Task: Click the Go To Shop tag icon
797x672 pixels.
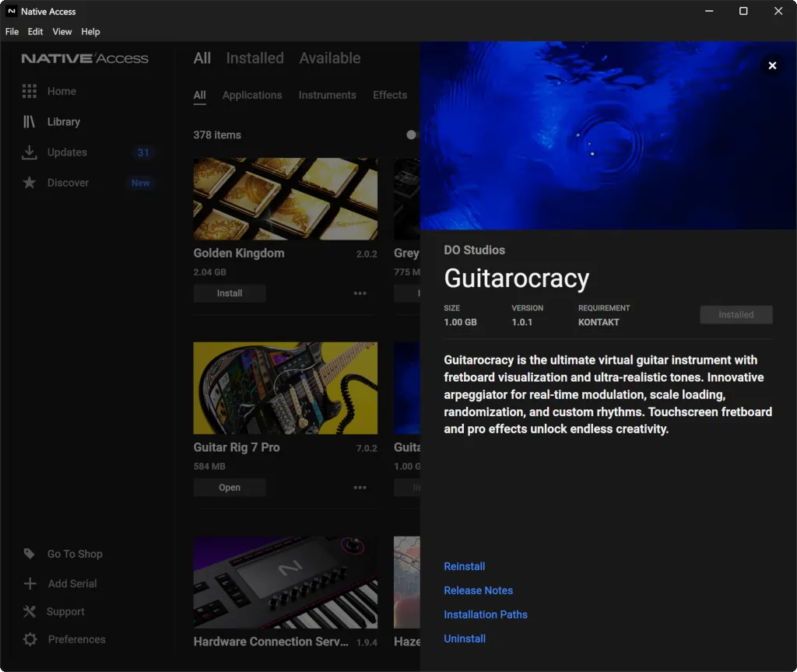Action: click(x=29, y=554)
